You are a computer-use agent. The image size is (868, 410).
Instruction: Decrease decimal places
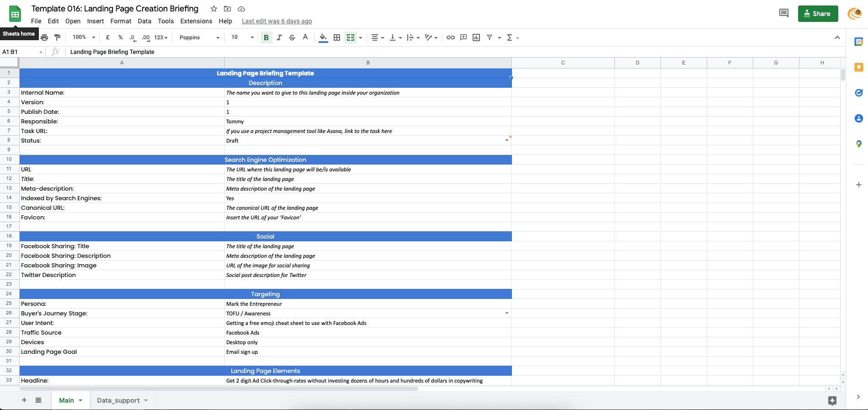coord(132,37)
